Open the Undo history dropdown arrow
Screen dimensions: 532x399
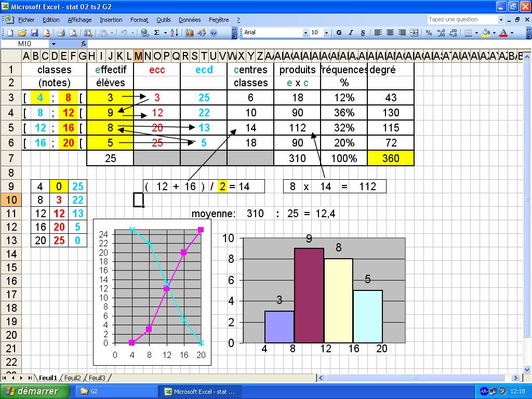(x=132, y=33)
